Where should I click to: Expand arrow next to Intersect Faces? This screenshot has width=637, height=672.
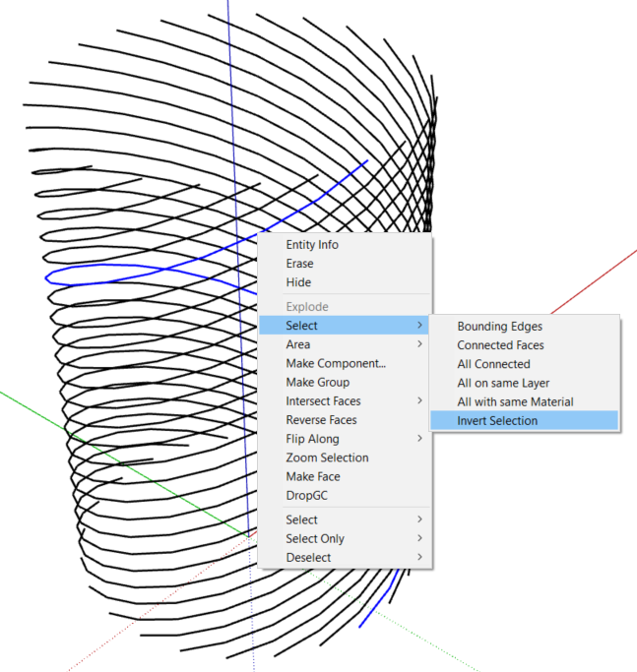coord(420,400)
